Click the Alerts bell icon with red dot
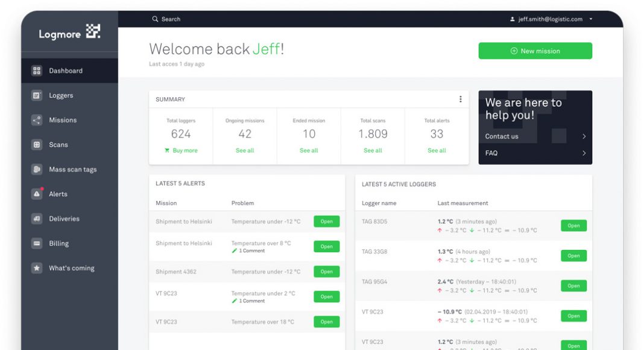 coord(37,194)
